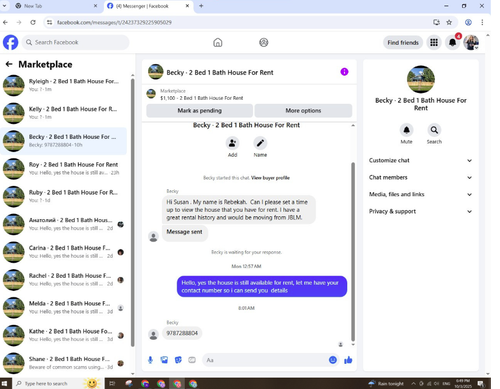Close the Messenger browser tab
Viewport: 500px width, 389px height.
(x=187, y=6)
